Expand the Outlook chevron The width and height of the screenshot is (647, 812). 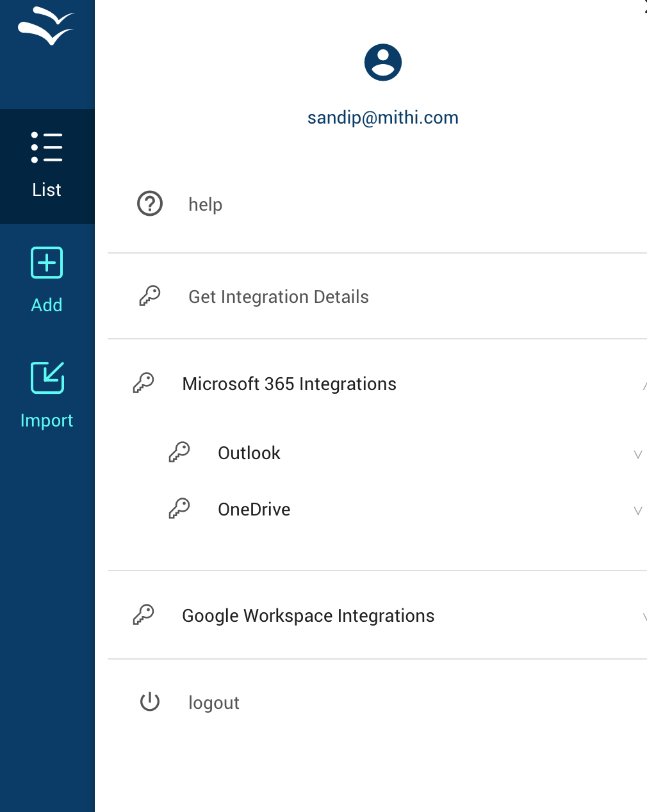point(638,454)
